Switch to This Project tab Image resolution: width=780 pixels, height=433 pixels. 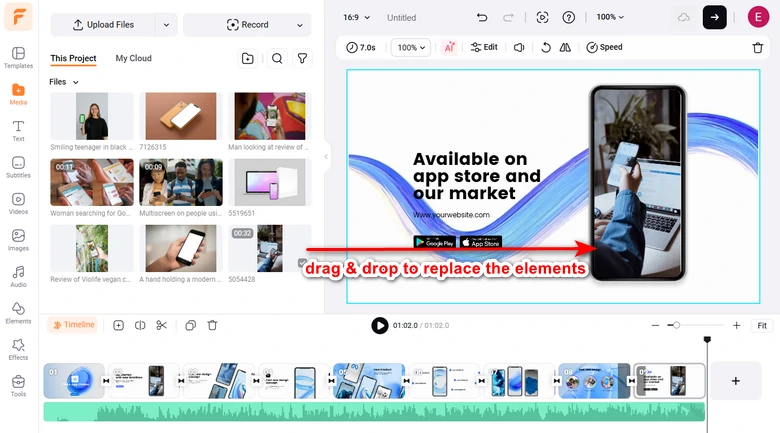[73, 58]
